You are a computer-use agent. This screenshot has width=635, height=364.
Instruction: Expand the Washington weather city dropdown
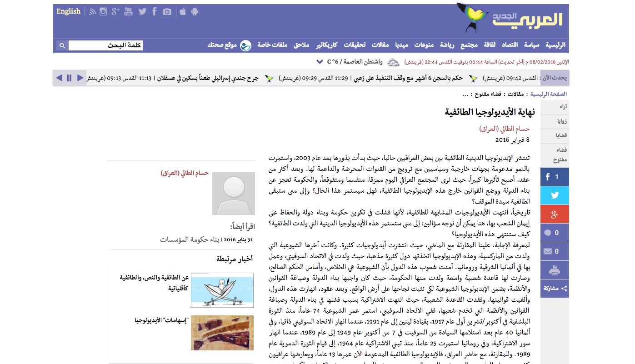point(319,62)
